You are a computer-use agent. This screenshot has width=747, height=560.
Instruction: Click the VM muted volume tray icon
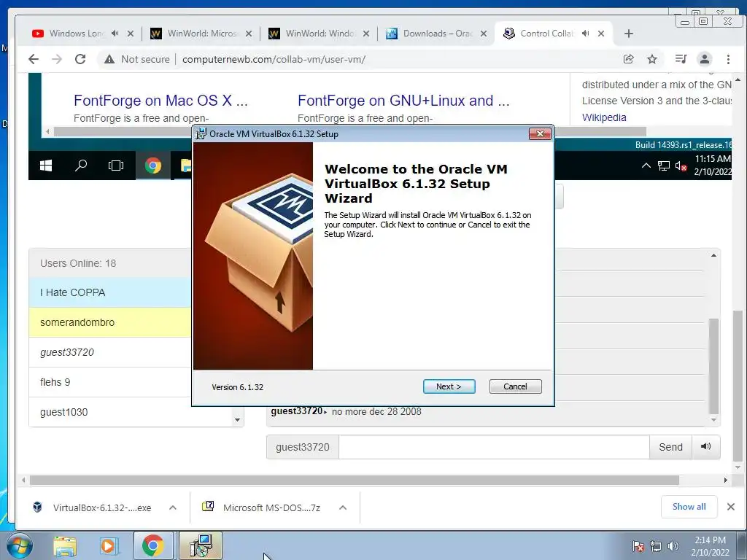click(x=681, y=166)
